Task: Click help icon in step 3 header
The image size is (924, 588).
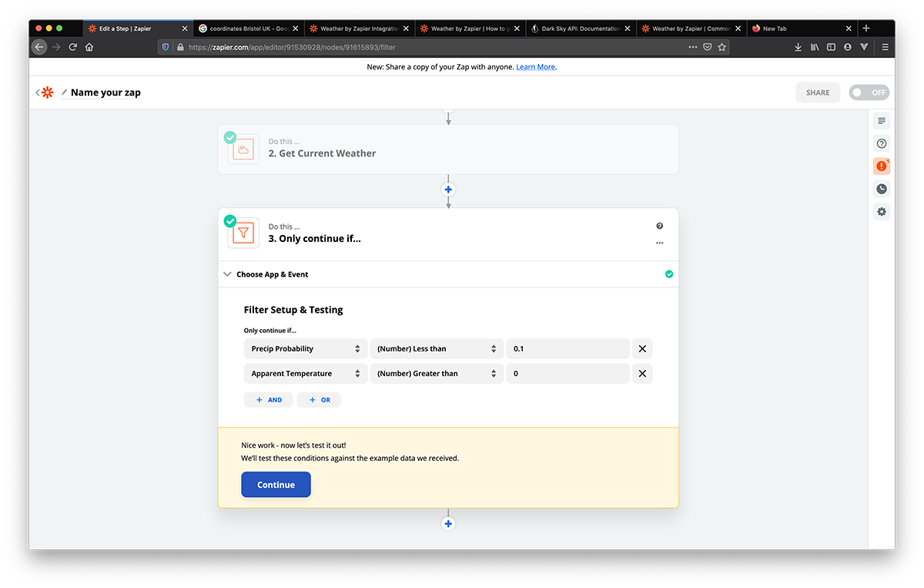Action: pyautogui.click(x=659, y=226)
